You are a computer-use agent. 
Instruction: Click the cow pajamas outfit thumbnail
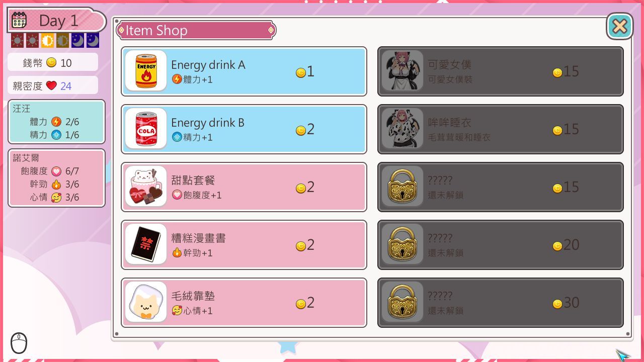pos(403,129)
